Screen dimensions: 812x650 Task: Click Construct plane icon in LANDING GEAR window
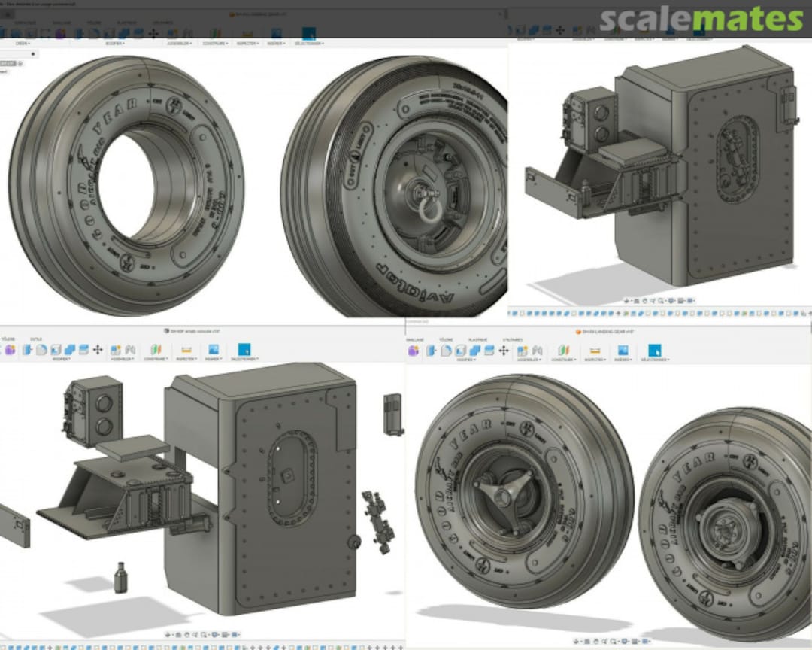(x=565, y=350)
